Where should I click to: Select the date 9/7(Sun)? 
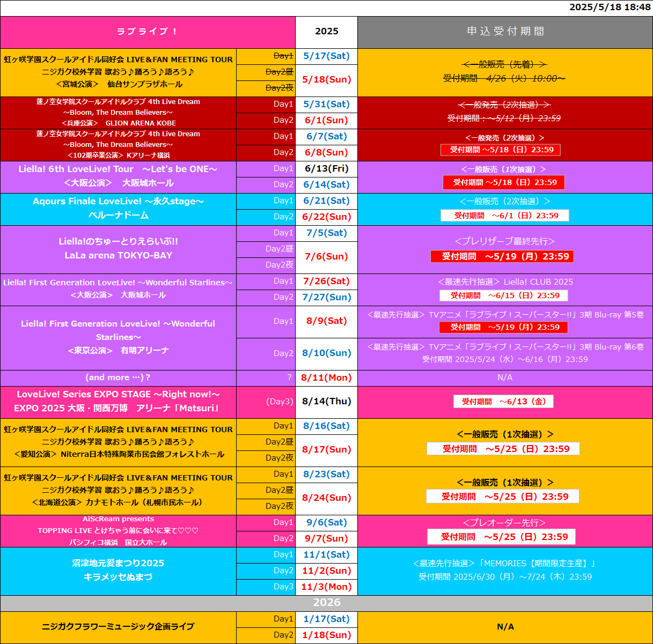pos(326,539)
